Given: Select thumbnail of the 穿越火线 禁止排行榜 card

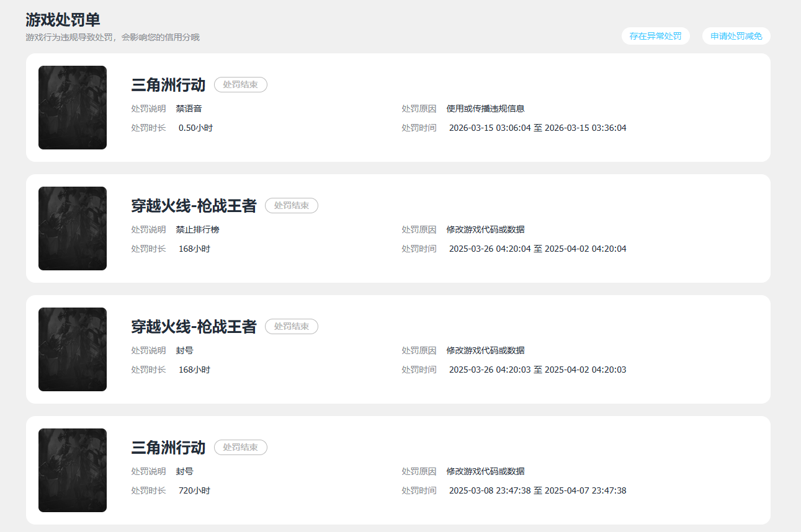Looking at the screenshot, I should click(73, 229).
